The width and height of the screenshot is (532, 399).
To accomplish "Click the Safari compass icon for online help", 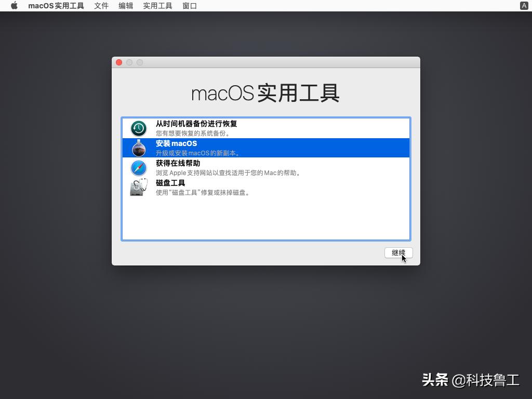I will pos(138,167).
